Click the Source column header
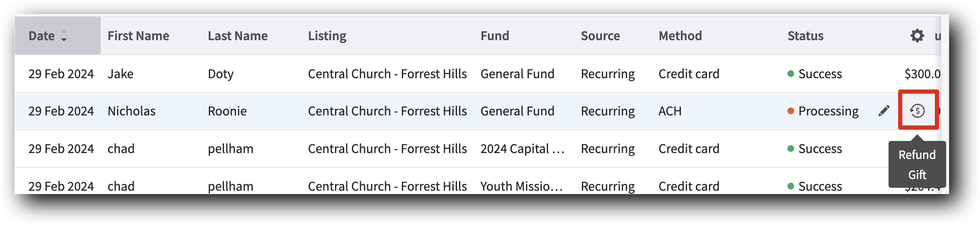This screenshot has width=980, height=225. coord(600,36)
